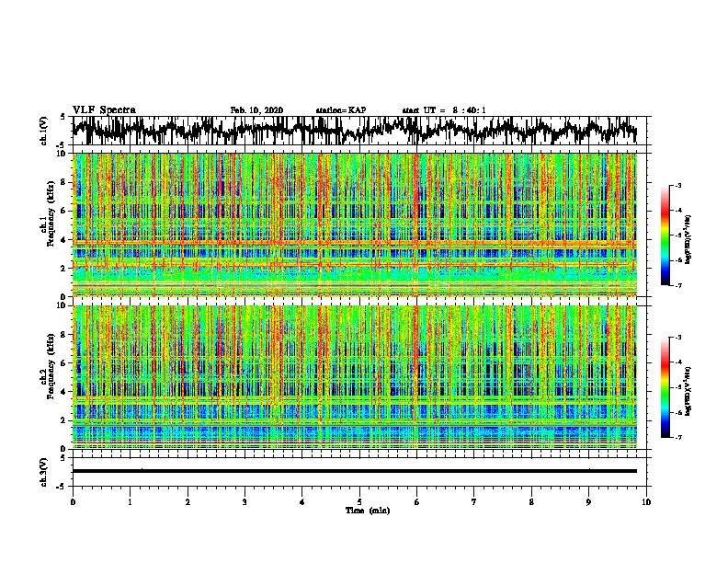Click the ch.1 voltage waveform trace
The height and width of the screenshot is (563, 728).
(x=354, y=131)
